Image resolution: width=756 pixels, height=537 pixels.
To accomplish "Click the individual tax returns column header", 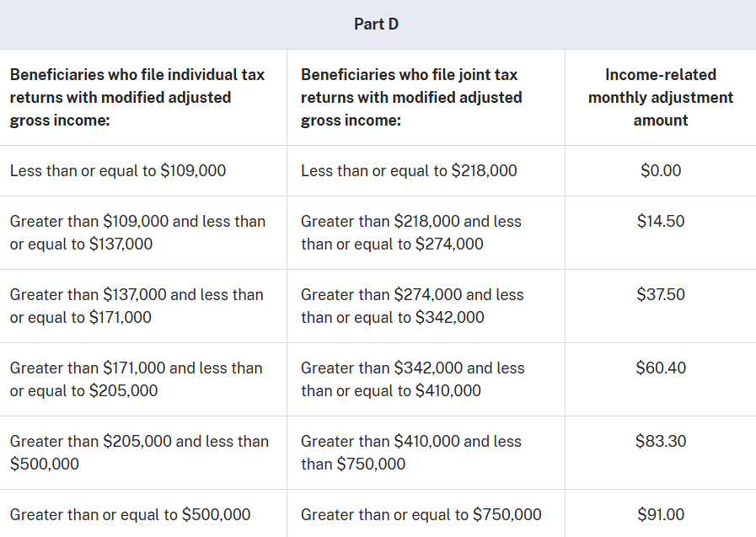I will pyautogui.click(x=137, y=98).
